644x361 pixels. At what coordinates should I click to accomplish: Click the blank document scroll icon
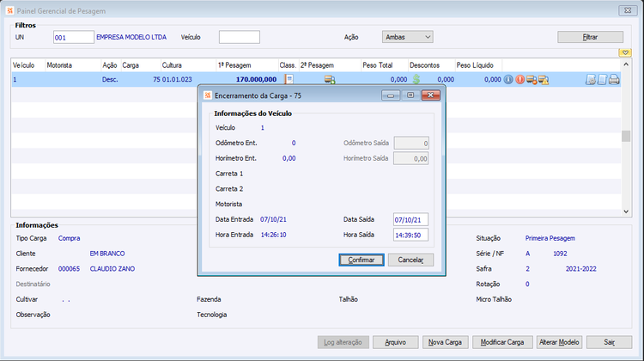[x=602, y=79]
